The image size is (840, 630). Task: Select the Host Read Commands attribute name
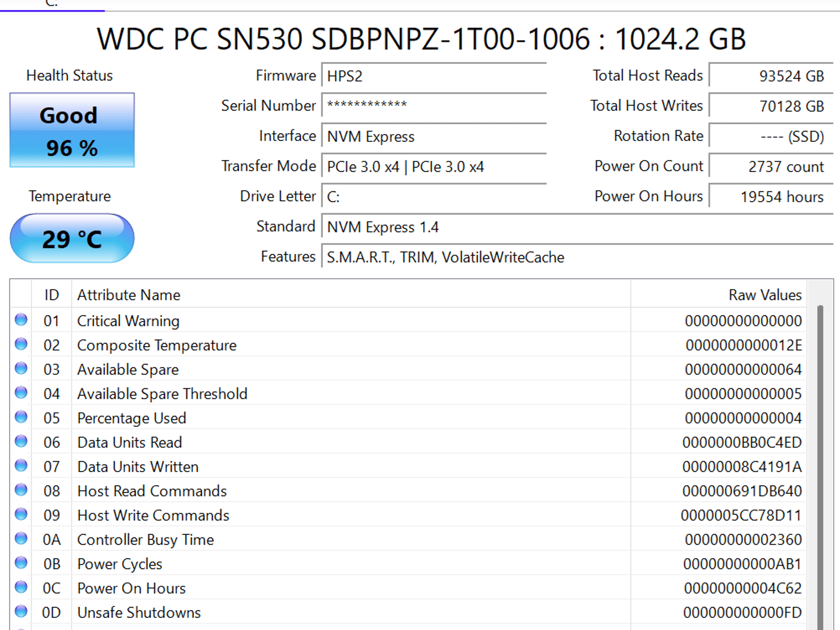[x=152, y=491]
